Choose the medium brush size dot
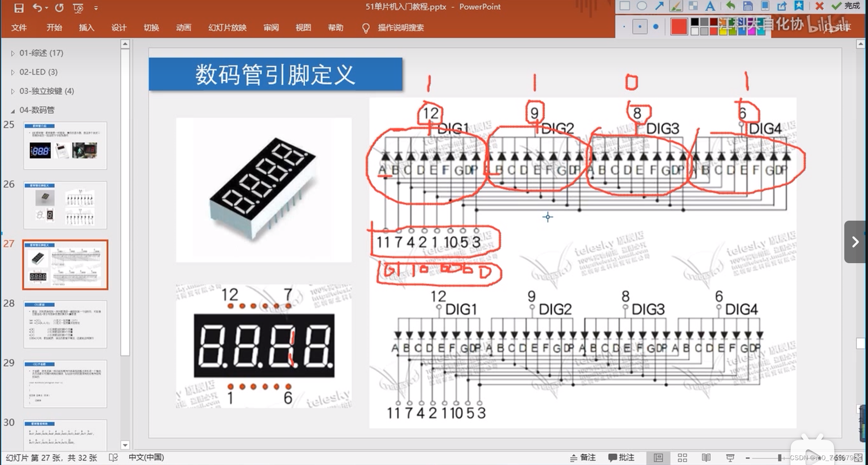 click(x=640, y=27)
